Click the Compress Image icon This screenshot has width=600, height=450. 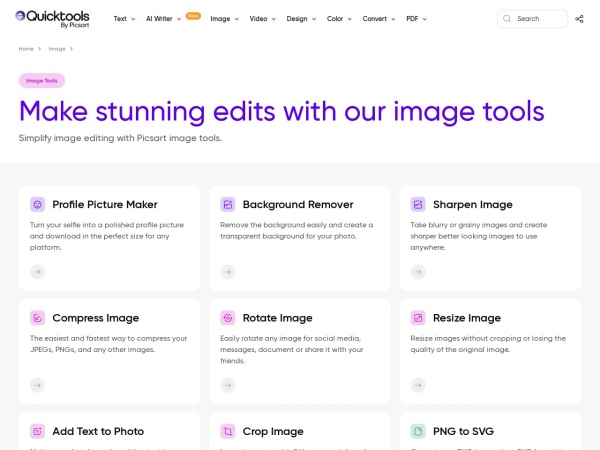point(37,318)
